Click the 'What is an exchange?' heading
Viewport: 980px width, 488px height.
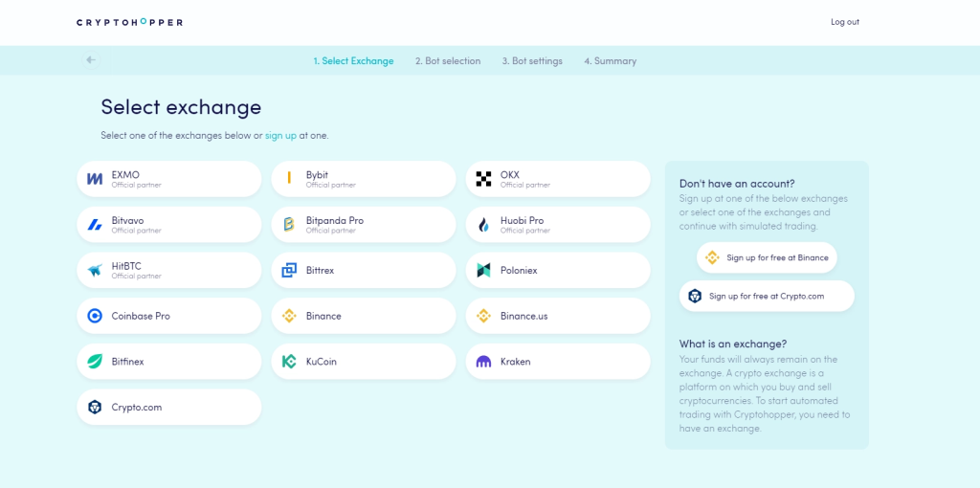pyautogui.click(x=733, y=344)
